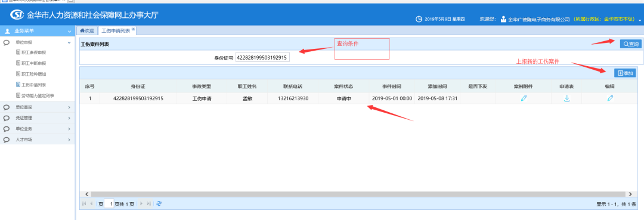Click the site logo in the header
This screenshot has width=644, height=220.
point(17,15)
